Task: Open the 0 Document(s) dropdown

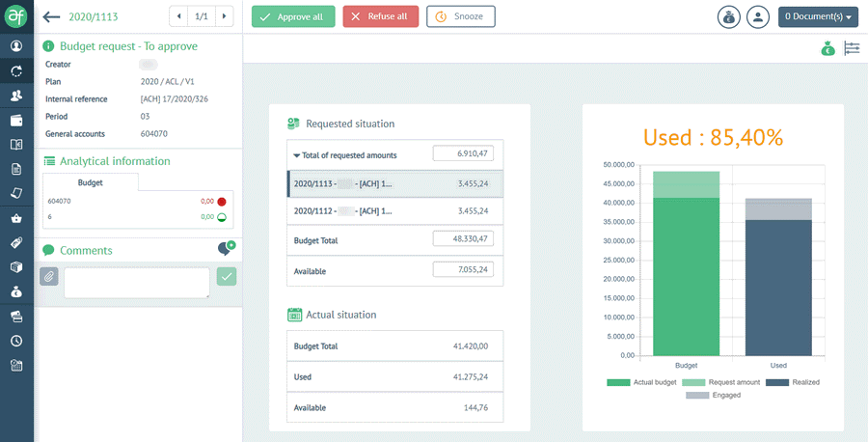Action: point(818,16)
